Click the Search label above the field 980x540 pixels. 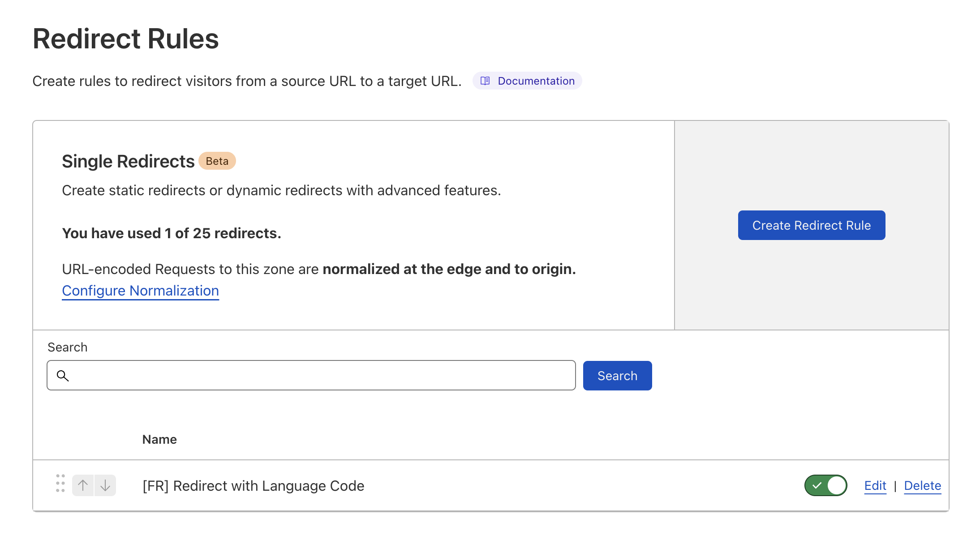68,347
